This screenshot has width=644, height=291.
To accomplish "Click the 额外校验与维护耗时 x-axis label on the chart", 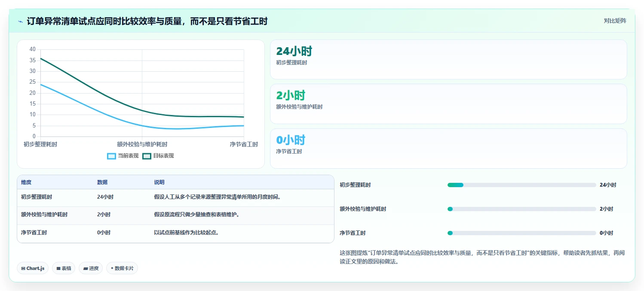I will (x=142, y=144).
